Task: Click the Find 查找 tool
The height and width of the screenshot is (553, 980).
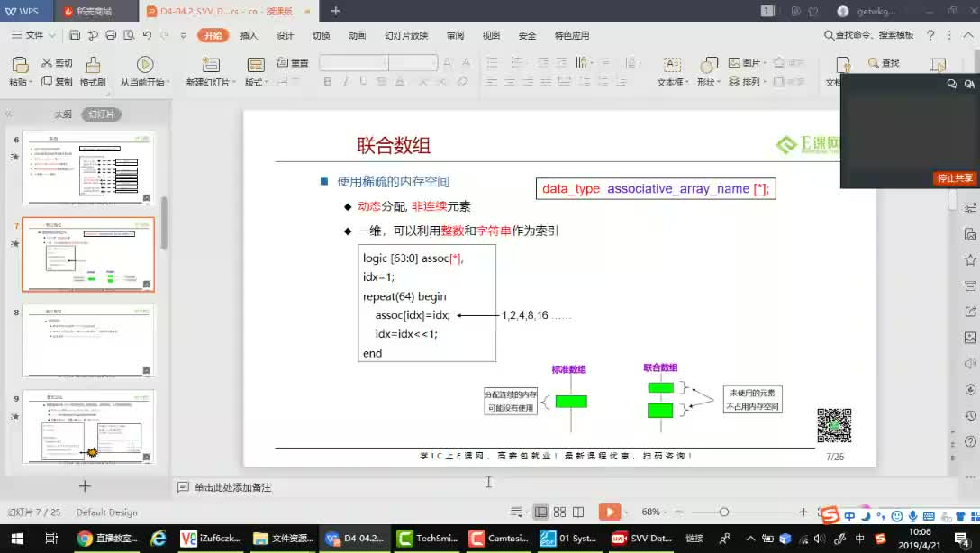Action: coord(884,62)
